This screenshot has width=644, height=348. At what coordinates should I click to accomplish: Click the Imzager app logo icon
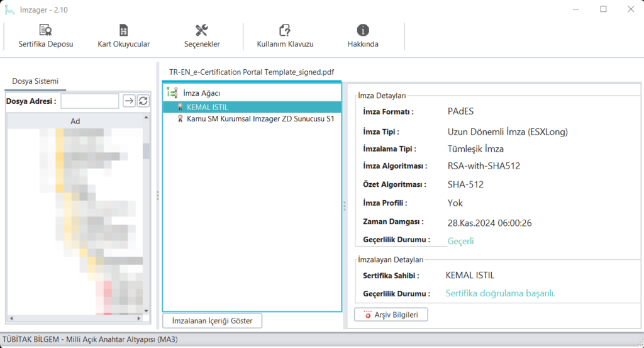(10, 9)
